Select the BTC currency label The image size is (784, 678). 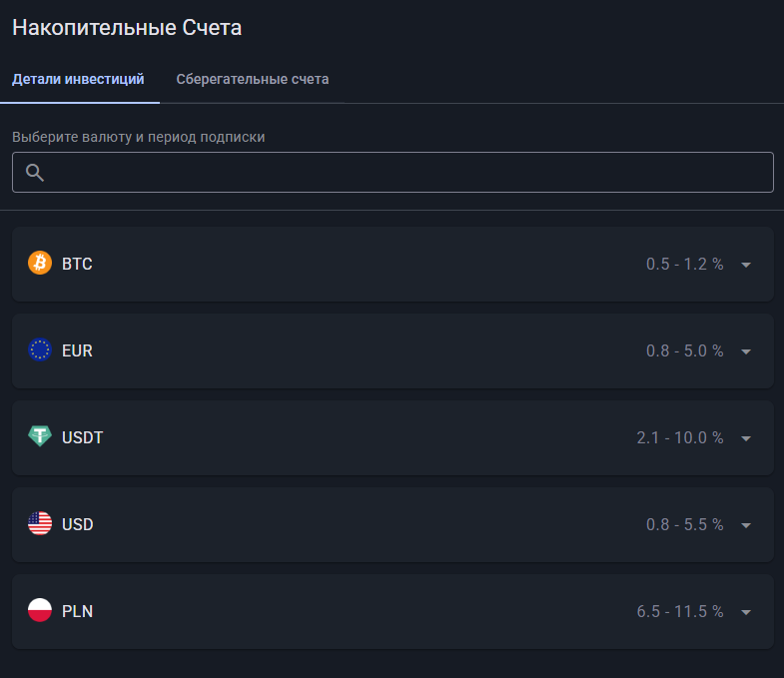77,264
